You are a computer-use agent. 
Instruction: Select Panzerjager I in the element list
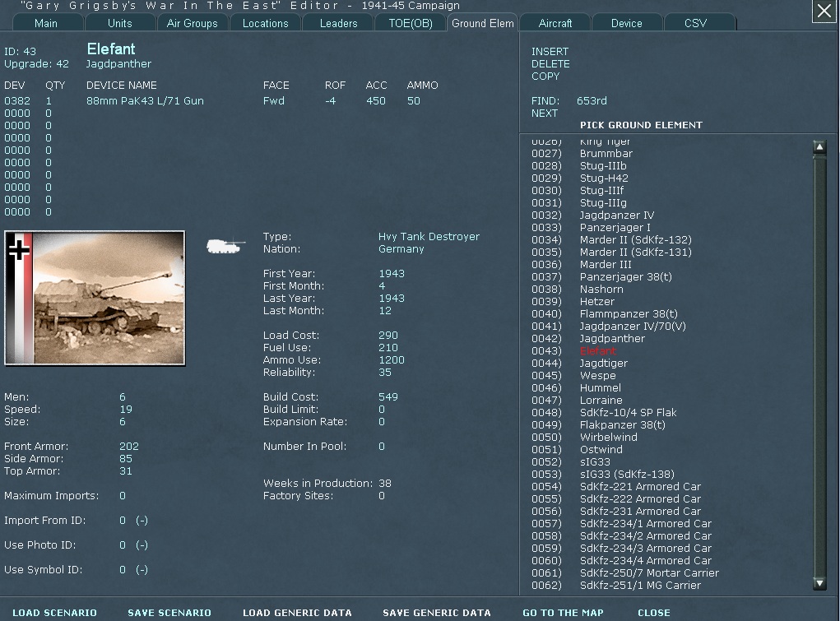[615, 228]
